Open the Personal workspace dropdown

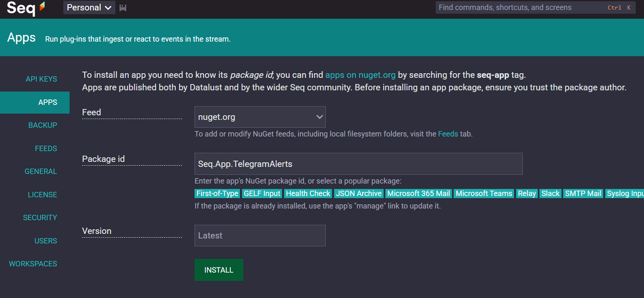(x=89, y=7)
